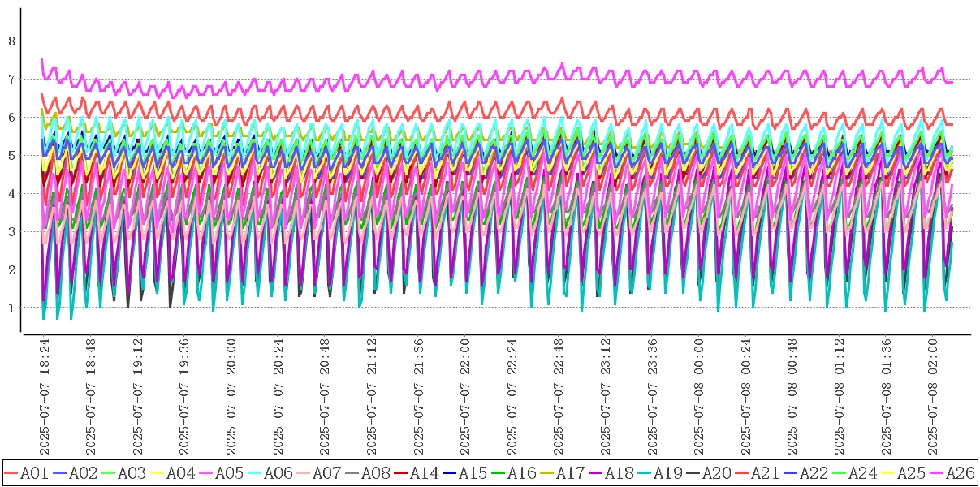Click the y-axis value 1 label
980x487 pixels.
tap(11, 308)
